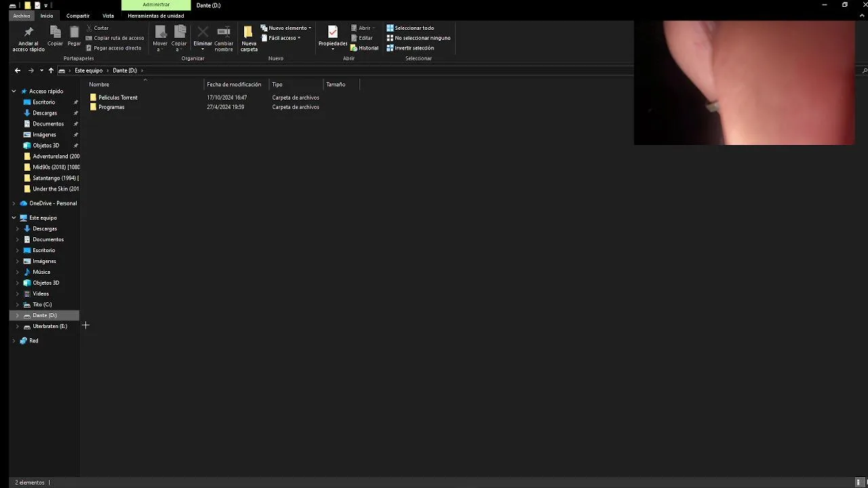This screenshot has width=868, height=488.
Task: Collapse the Este equipo tree node
Action: [14, 218]
